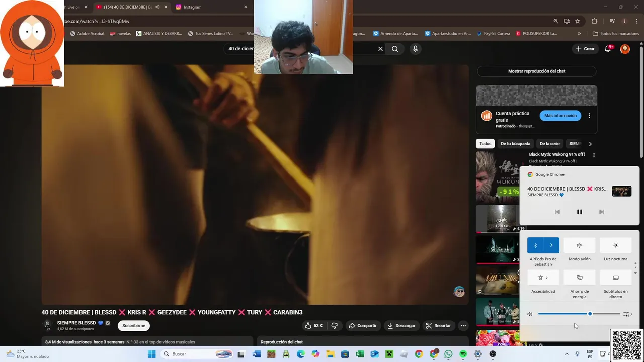Open Windows Start menu

(151, 354)
